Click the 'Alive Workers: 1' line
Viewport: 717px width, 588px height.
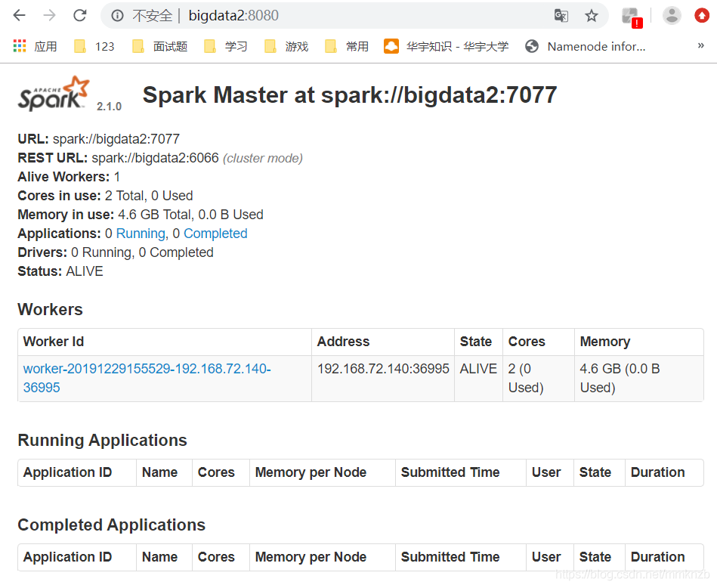69,177
